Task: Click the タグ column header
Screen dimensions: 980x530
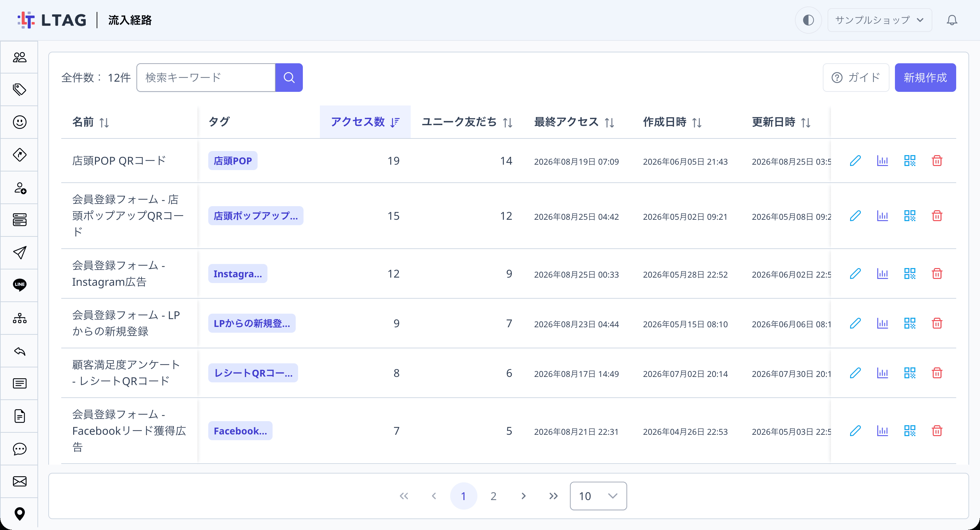Action: pyautogui.click(x=219, y=122)
